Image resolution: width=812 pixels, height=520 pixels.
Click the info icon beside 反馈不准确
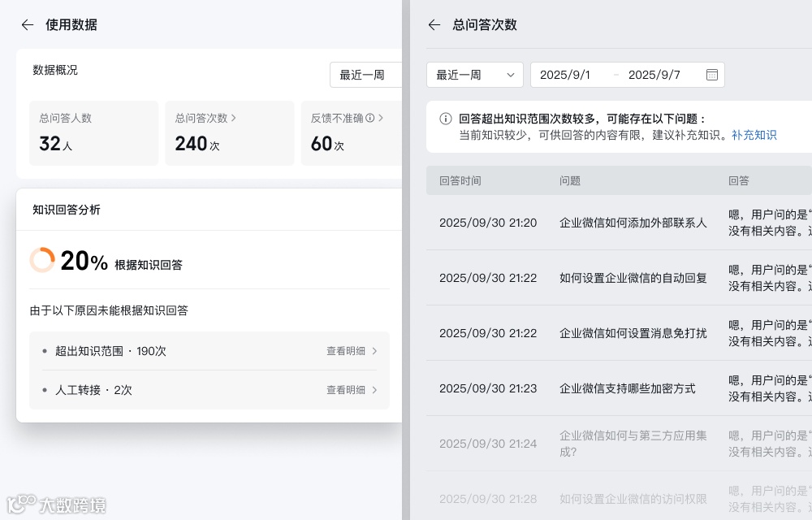[x=369, y=118]
